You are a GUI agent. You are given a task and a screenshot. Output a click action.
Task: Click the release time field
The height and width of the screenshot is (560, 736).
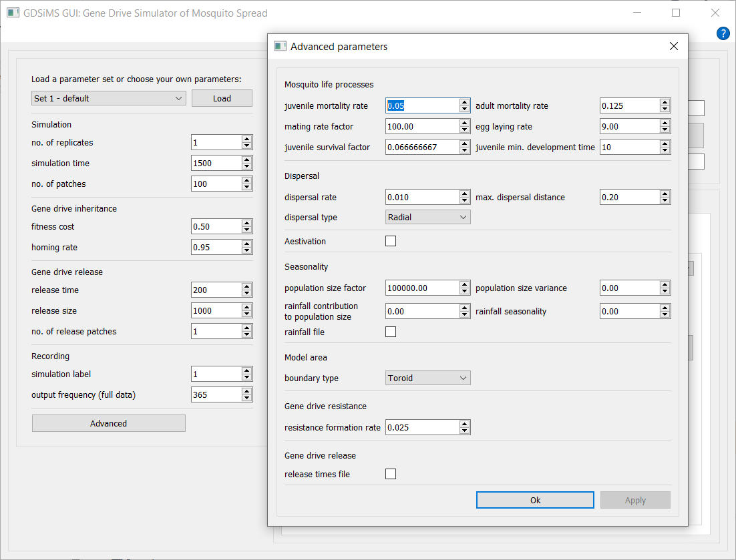[x=216, y=290]
